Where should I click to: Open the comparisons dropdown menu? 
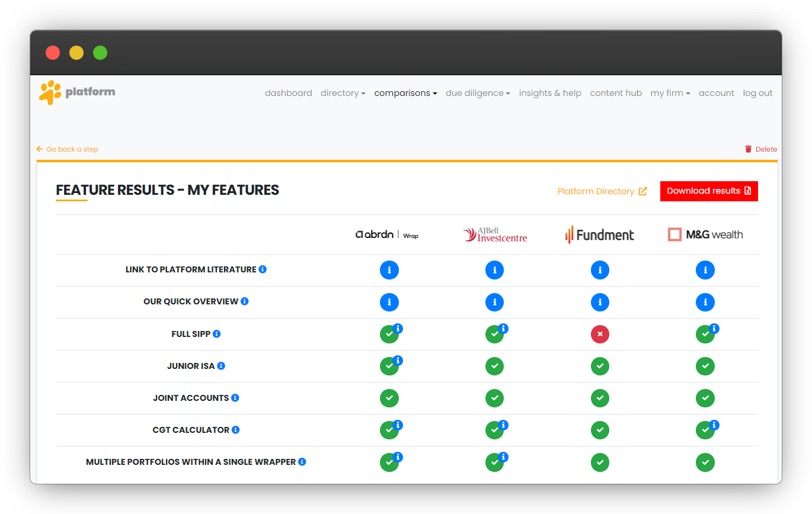(405, 93)
